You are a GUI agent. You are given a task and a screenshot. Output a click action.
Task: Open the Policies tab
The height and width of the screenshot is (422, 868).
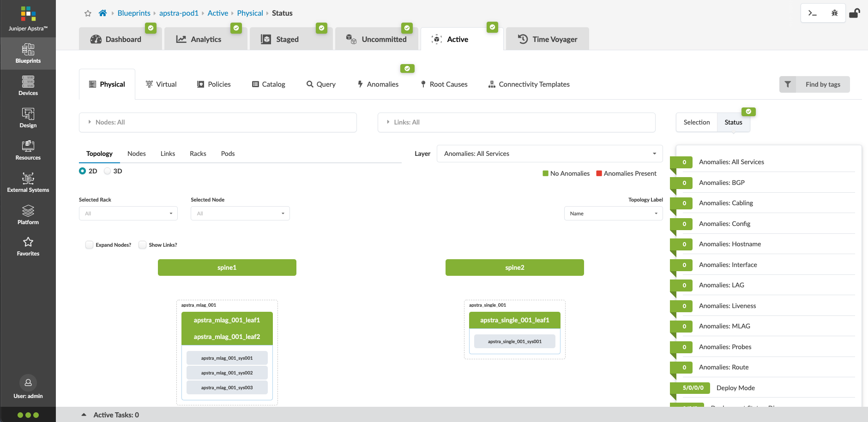(214, 84)
